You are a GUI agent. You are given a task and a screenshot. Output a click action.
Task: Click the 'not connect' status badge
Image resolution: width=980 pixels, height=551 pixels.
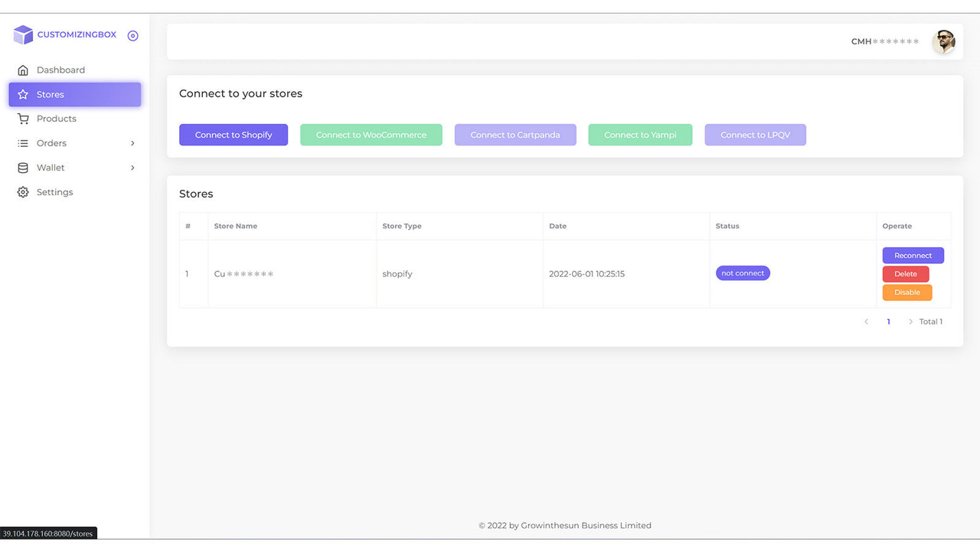[x=743, y=272]
